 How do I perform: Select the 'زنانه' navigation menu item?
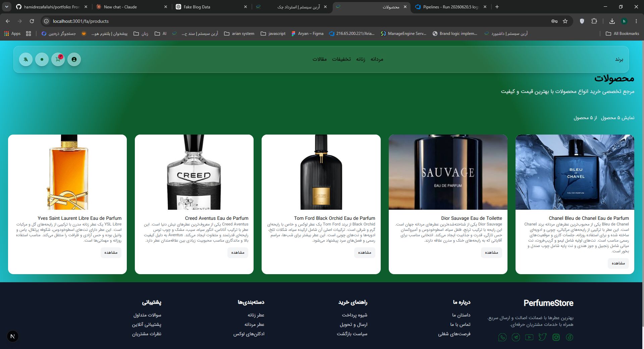coord(361,59)
